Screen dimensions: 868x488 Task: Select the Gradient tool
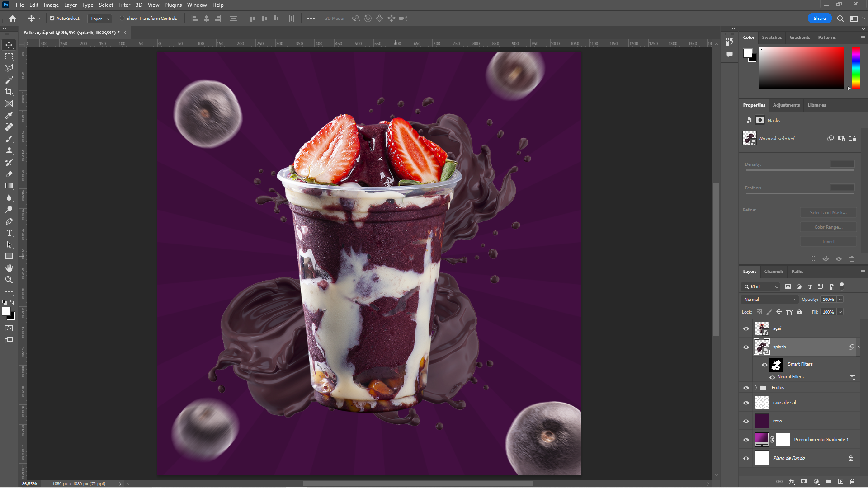point(9,186)
